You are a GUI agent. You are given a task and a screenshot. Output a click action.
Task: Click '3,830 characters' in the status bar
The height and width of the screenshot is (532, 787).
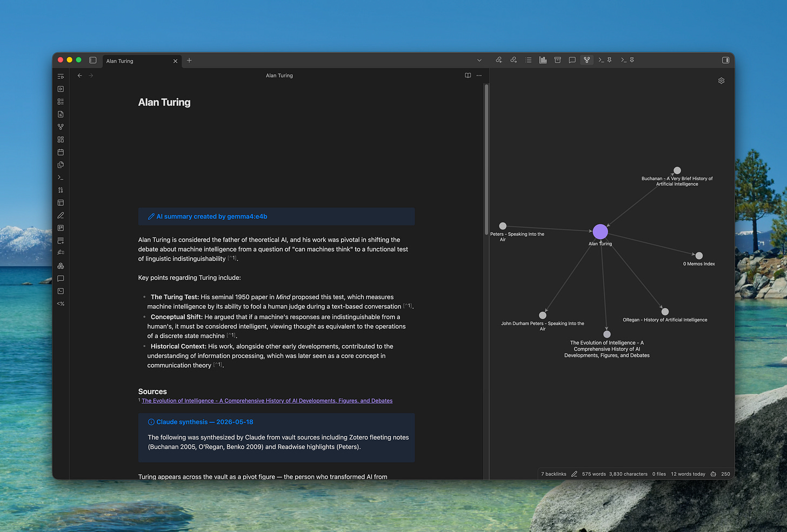(628, 474)
